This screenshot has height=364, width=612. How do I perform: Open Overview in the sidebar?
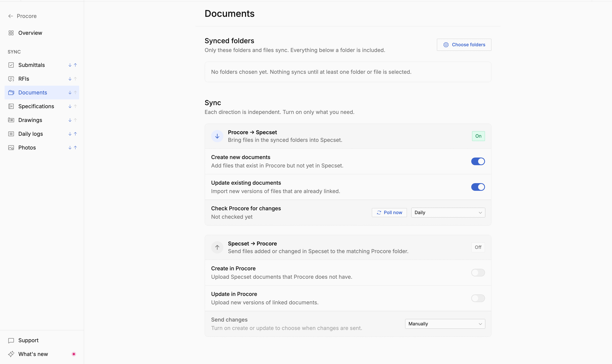pyautogui.click(x=42, y=33)
